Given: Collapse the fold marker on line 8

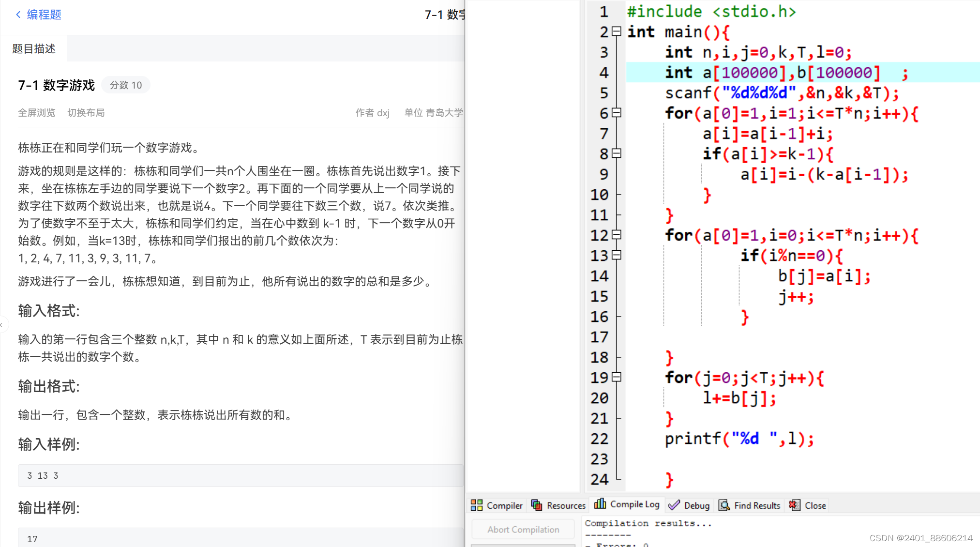Looking at the screenshot, I should click(x=617, y=153).
